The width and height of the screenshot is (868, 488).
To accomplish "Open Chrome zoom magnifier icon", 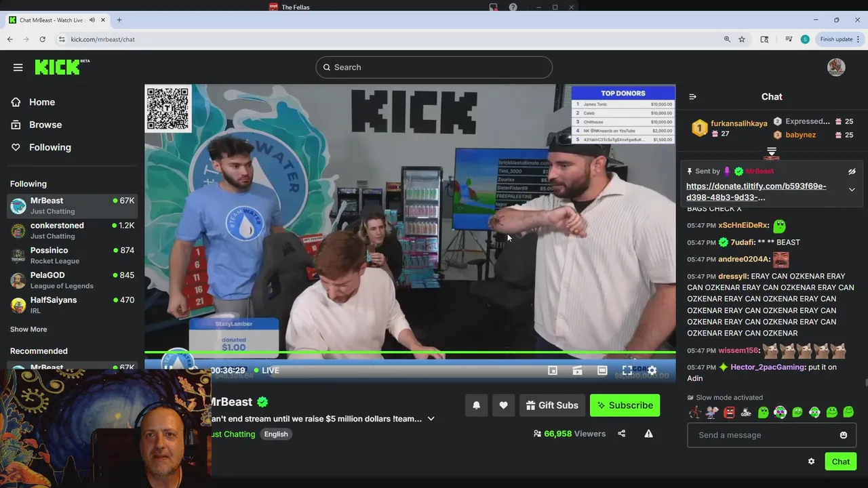I will click(x=727, y=39).
